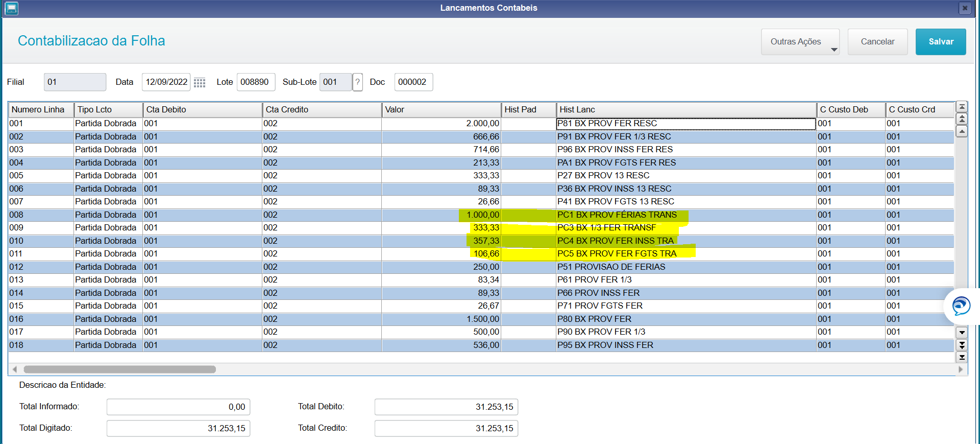Screen dimensions: 980x444
Task: Select cell 'P71 PROV FGTS FER'
Action: coord(686,306)
